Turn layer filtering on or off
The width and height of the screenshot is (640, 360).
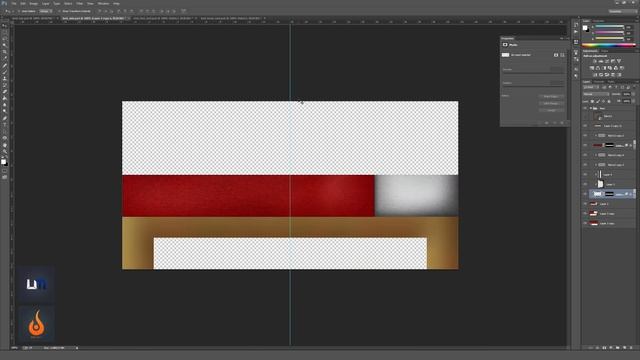(x=634, y=87)
